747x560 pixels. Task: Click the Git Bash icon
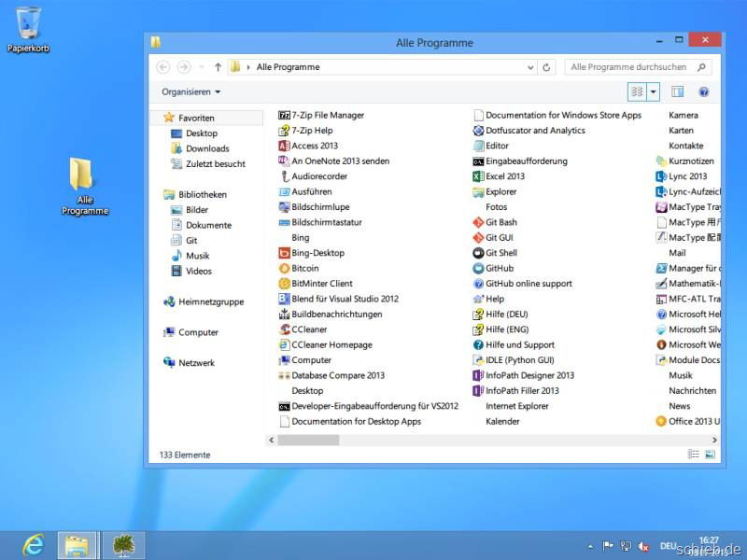(x=478, y=222)
